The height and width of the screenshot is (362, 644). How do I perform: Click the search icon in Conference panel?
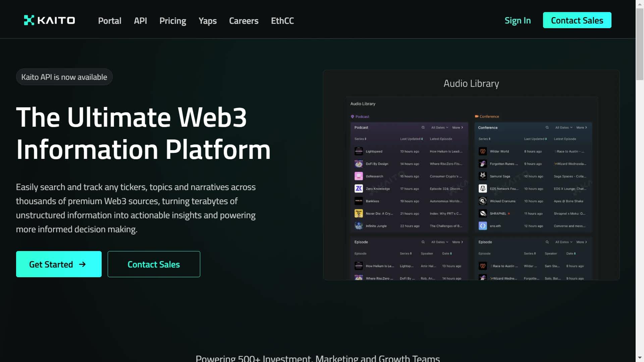pos(547,127)
